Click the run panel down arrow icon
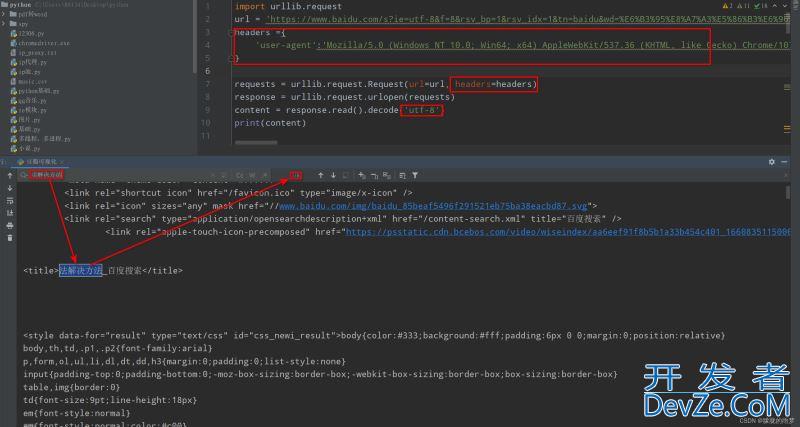This screenshot has width=800, height=427. tap(10, 188)
